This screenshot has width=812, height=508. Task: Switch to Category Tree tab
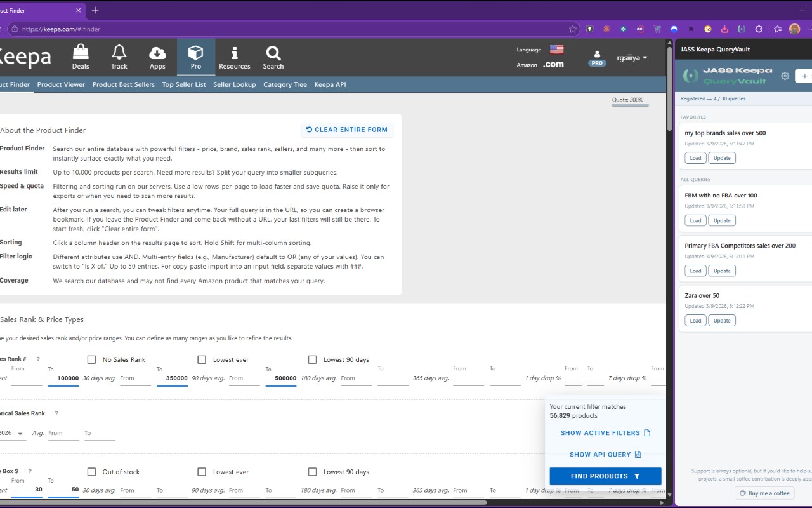pos(285,84)
